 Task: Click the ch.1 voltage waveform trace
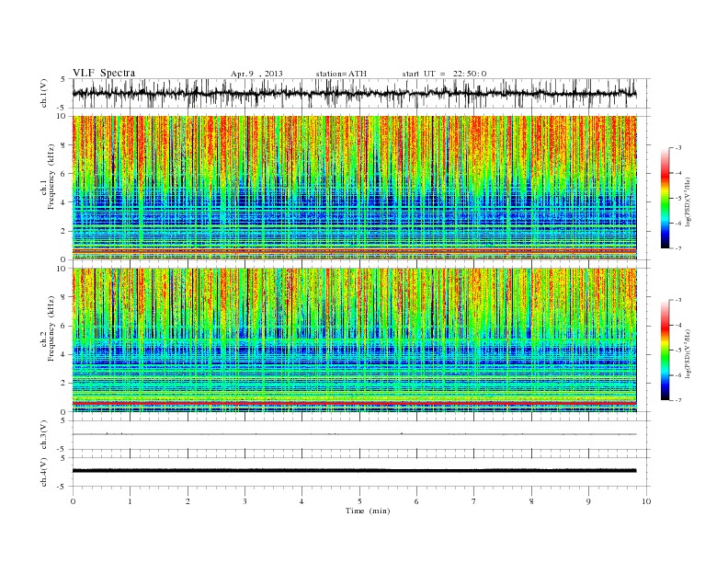point(354,94)
